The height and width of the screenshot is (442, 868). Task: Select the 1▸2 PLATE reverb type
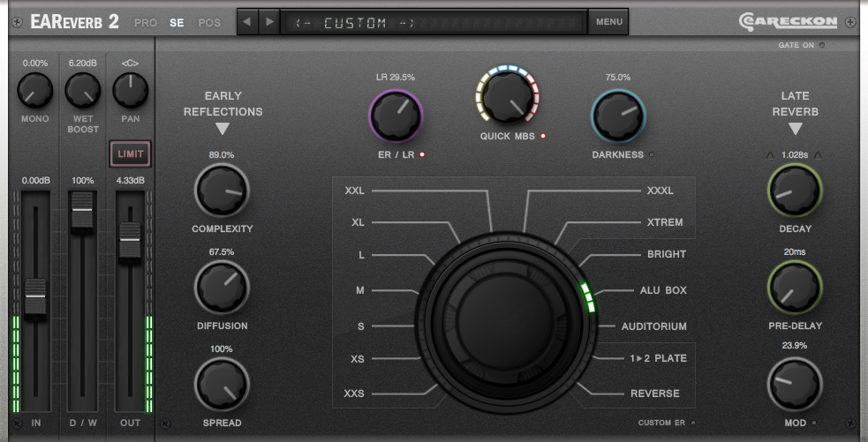pyautogui.click(x=658, y=358)
